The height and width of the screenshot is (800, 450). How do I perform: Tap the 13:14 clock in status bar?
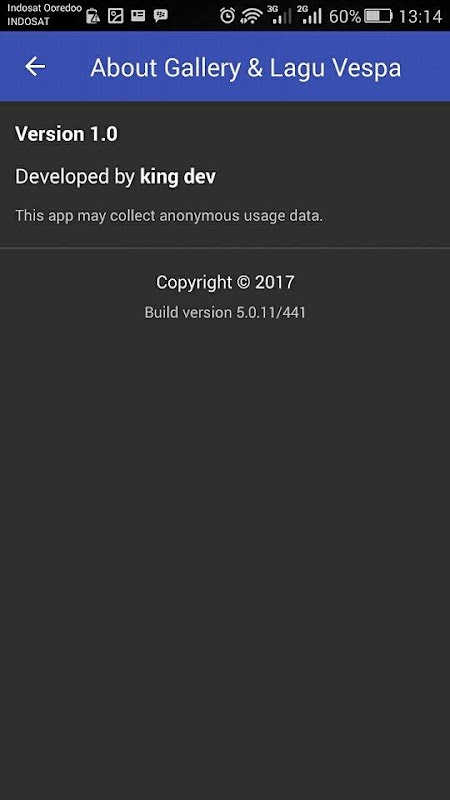pyautogui.click(x=420, y=16)
